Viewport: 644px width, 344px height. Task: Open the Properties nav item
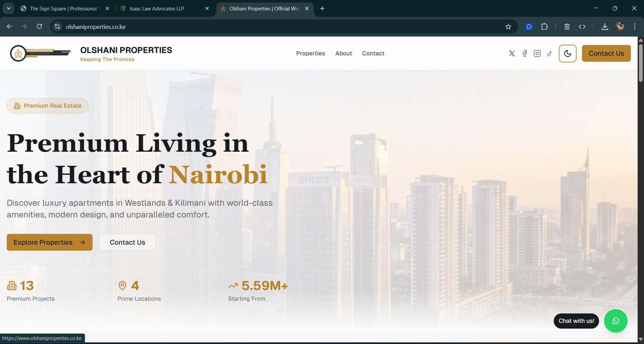(310, 53)
